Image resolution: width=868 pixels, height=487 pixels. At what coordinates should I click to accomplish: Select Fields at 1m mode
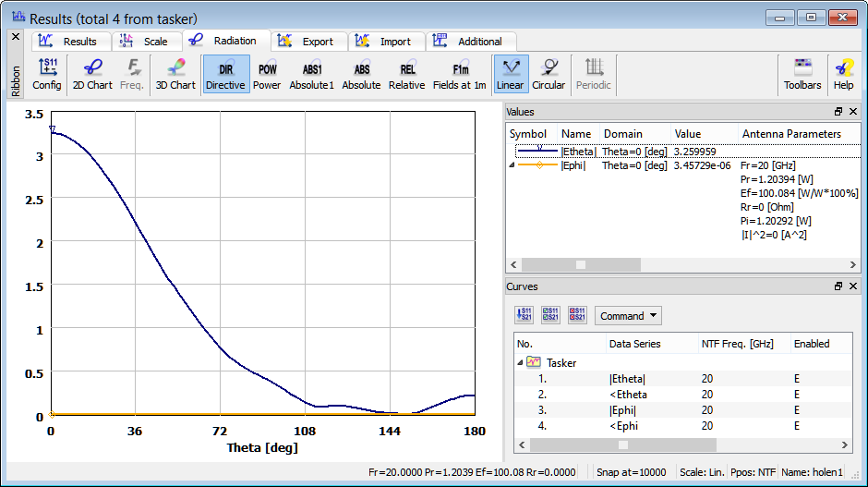pyautogui.click(x=460, y=74)
